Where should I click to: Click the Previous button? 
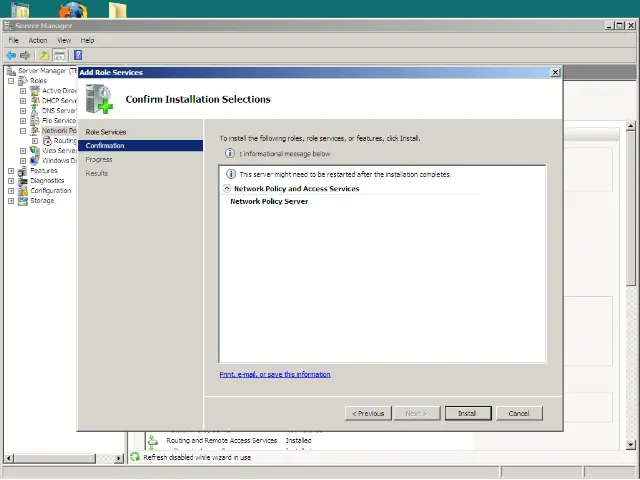point(368,413)
